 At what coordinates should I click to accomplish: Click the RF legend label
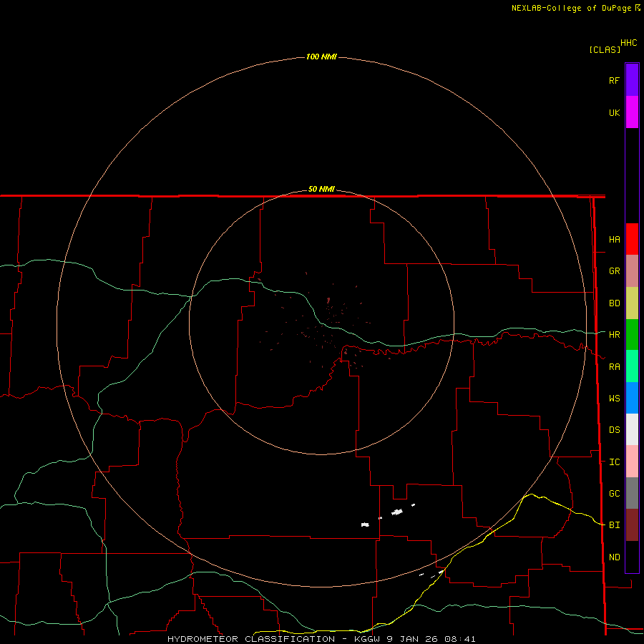point(614,81)
